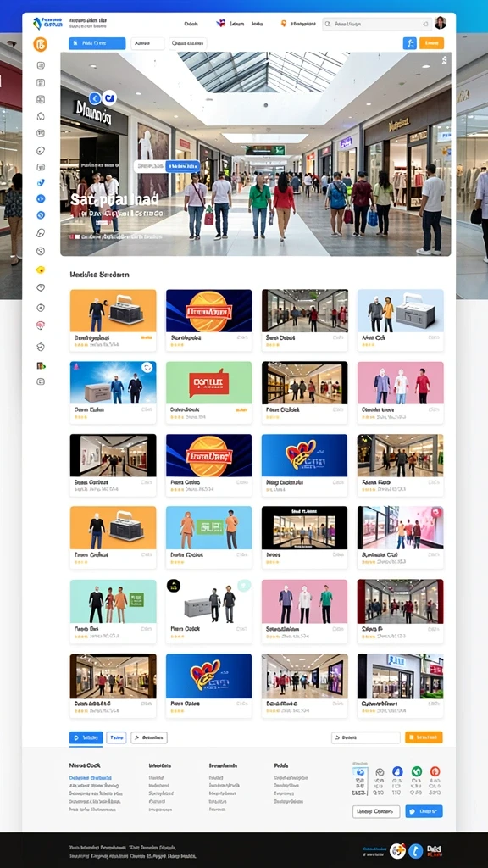The width and height of the screenshot is (488, 868).
Task: Click the blue square icon beside orange header button
Action: [409, 43]
